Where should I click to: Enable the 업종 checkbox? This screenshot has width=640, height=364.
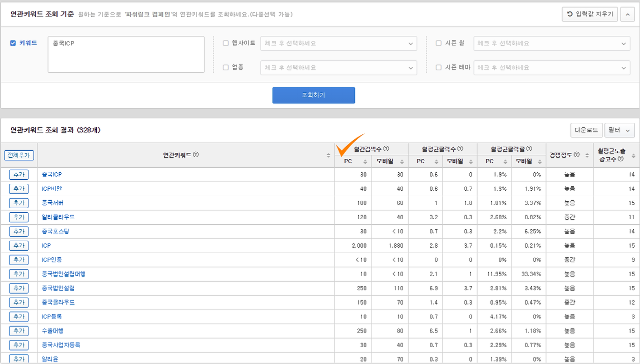pyautogui.click(x=226, y=67)
